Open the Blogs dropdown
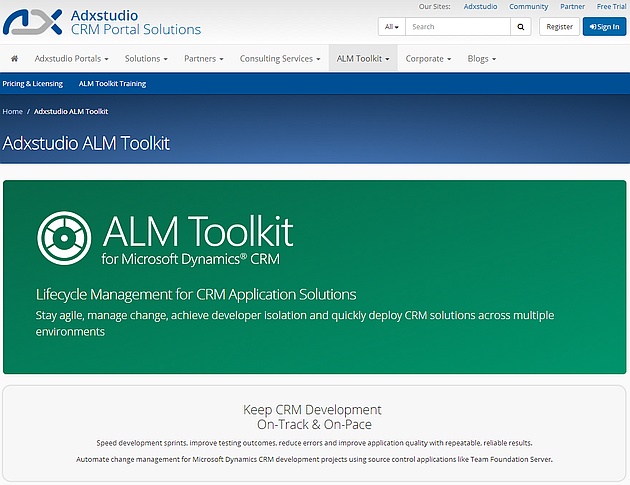Viewport: 630px width, 485px height. (x=482, y=59)
